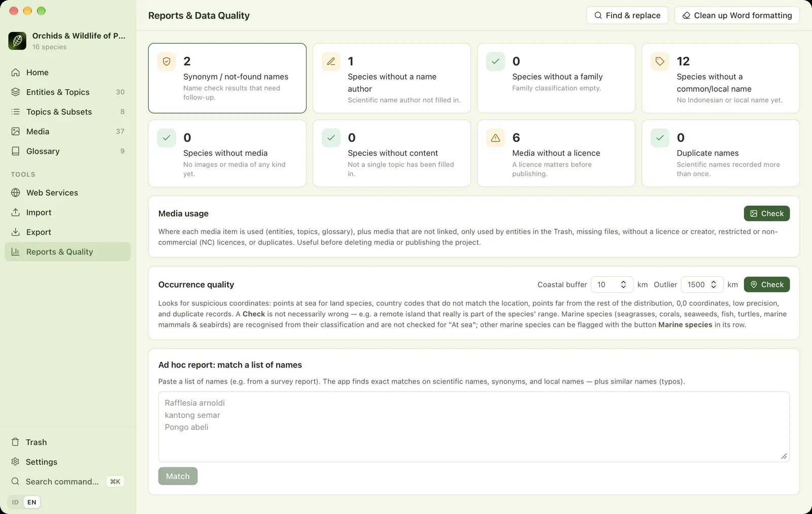Click the checkmark icon on Species without family card
The height and width of the screenshot is (514, 812).
495,61
